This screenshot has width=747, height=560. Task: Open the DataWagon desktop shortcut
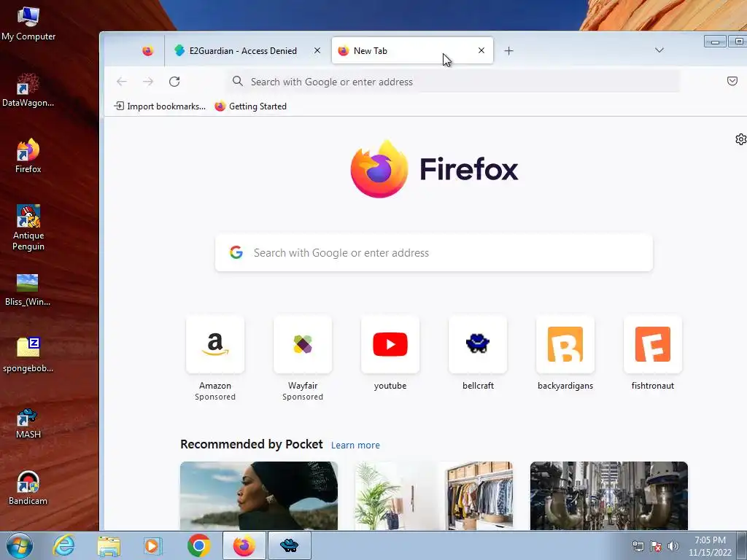tap(28, 90)
